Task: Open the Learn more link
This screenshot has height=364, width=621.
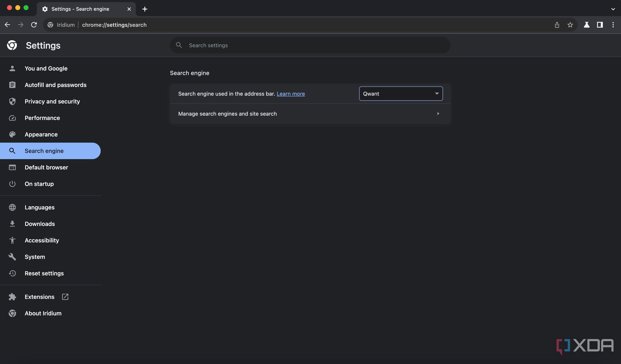Action: [x=291, y=94]
